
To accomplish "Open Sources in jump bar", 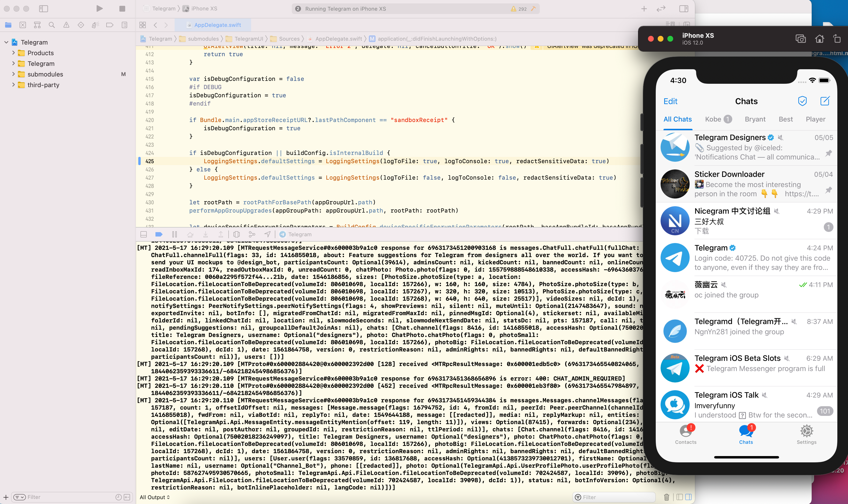I will [x=285, y=39].
